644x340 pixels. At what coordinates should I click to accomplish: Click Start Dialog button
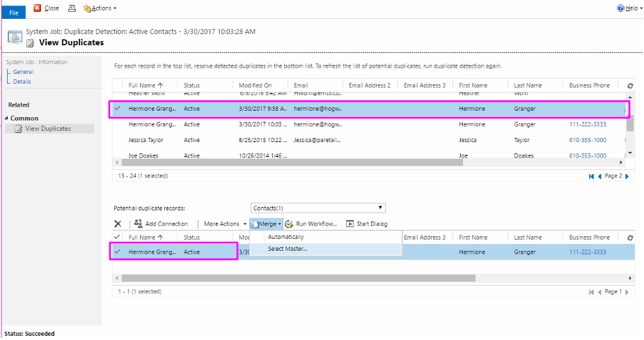367,224
